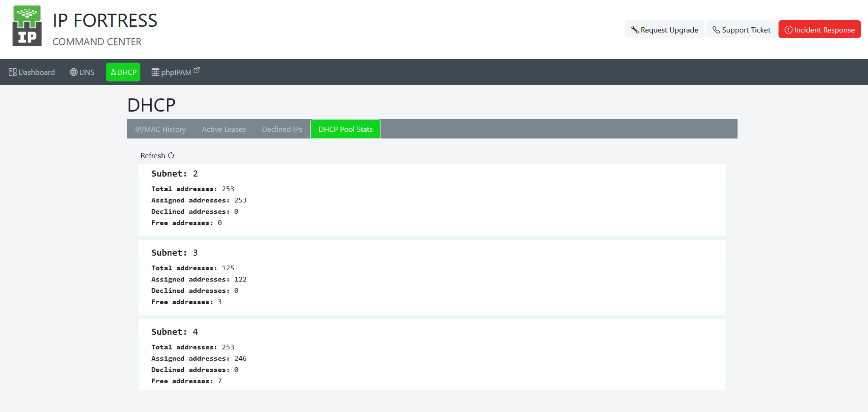The height and width of the screenshot is (412, 868).
Task: Open a Support Ticket
Action: pos(741,30)
